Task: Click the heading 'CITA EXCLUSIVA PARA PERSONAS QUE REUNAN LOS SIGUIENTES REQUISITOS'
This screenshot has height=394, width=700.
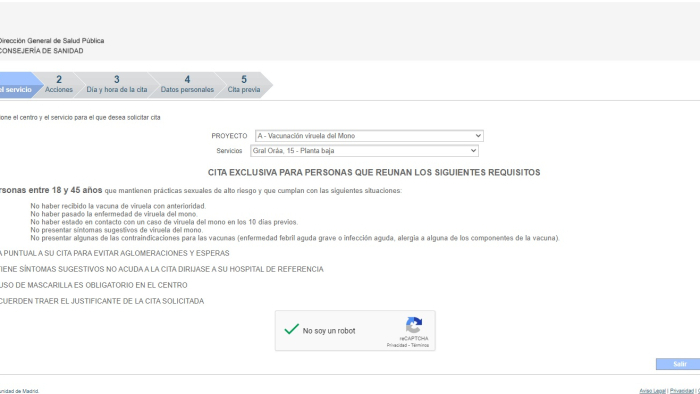Action: (x=374, y=172)
